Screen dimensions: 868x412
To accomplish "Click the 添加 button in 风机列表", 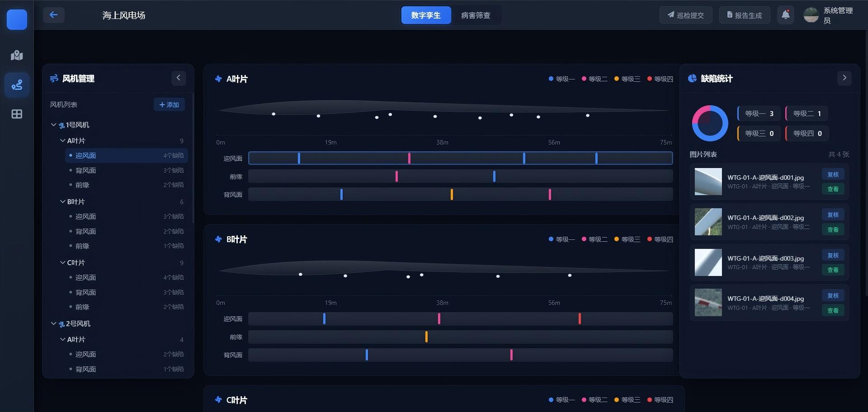I will 169,105.
